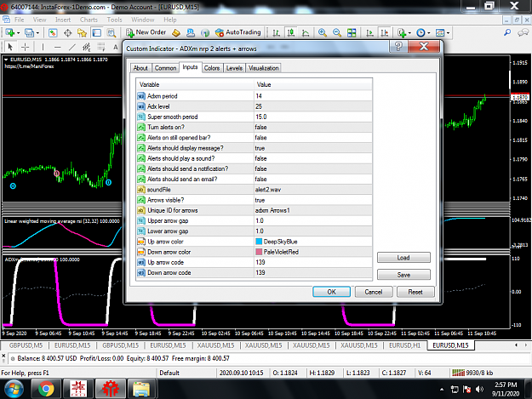Open the Templates icon
Image resolution: width=532 pixels, height=399 pixels.
440,33
